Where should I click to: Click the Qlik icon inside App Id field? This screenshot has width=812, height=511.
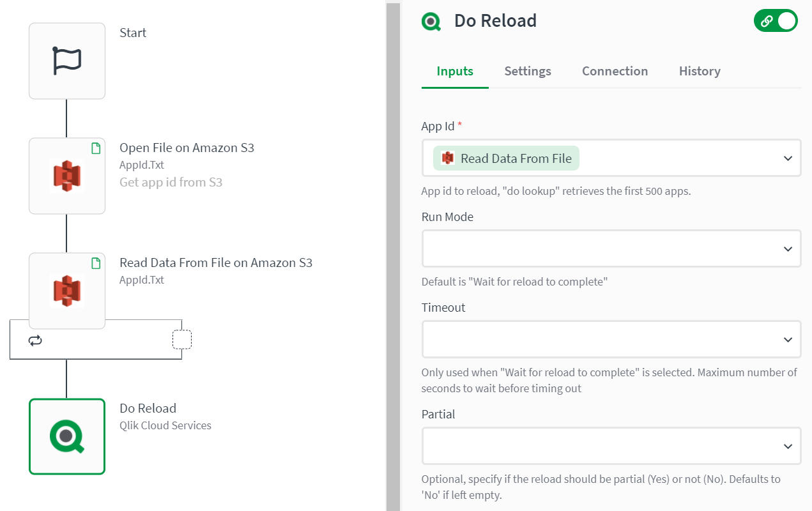pos(447,158)
